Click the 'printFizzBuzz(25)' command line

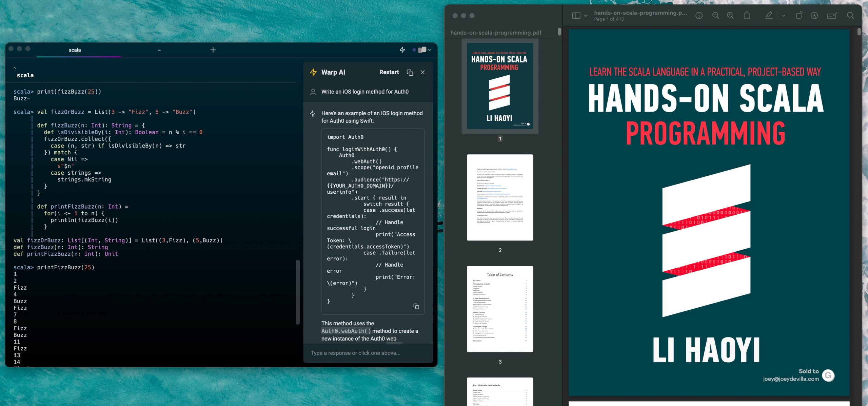click(66, 267)
